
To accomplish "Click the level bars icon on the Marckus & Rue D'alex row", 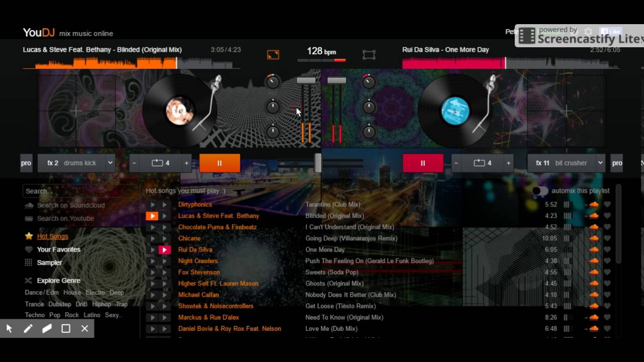I will (x=567, y=317).
